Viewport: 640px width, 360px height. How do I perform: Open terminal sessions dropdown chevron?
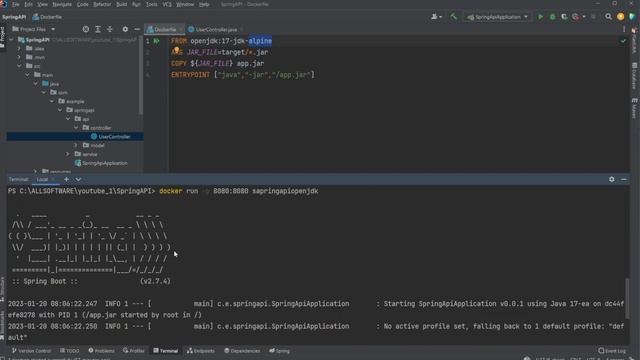[x=78, y=179]
